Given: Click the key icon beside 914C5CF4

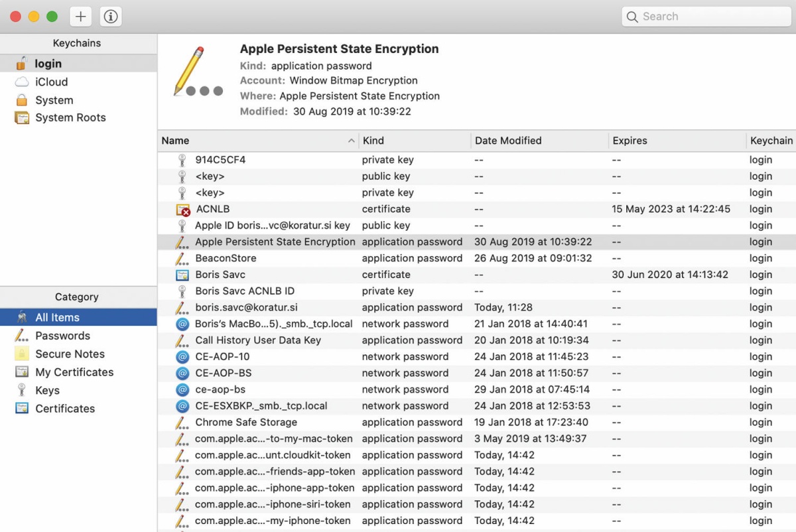Looking at the screenshot, I should coord(182,160).
